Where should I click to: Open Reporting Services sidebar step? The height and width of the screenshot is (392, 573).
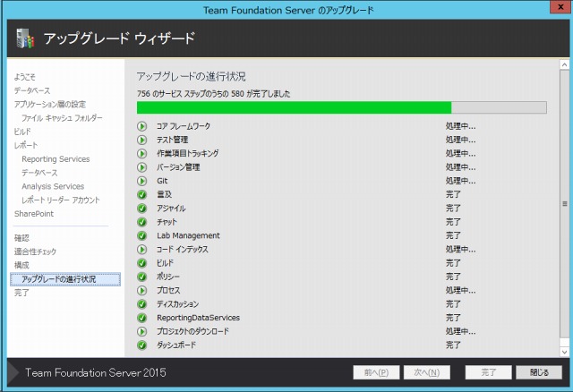coord(56,159)
